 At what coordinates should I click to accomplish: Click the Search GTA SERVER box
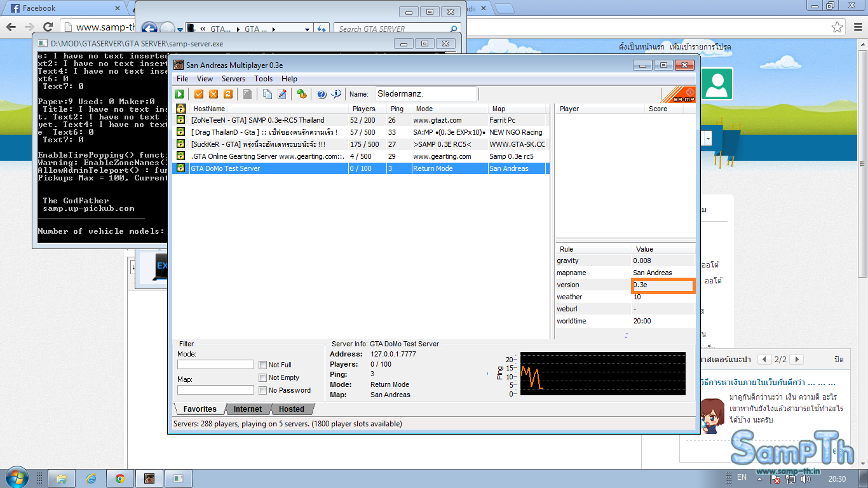click(398, 29)
